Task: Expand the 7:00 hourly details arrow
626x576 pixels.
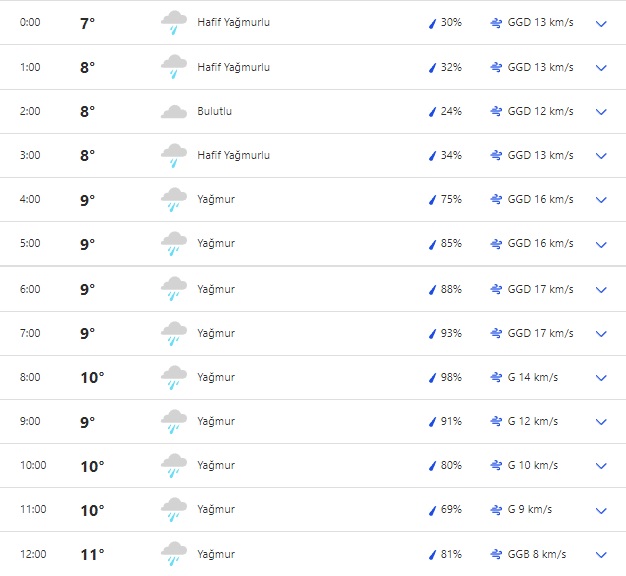Action: coord(601,333)
